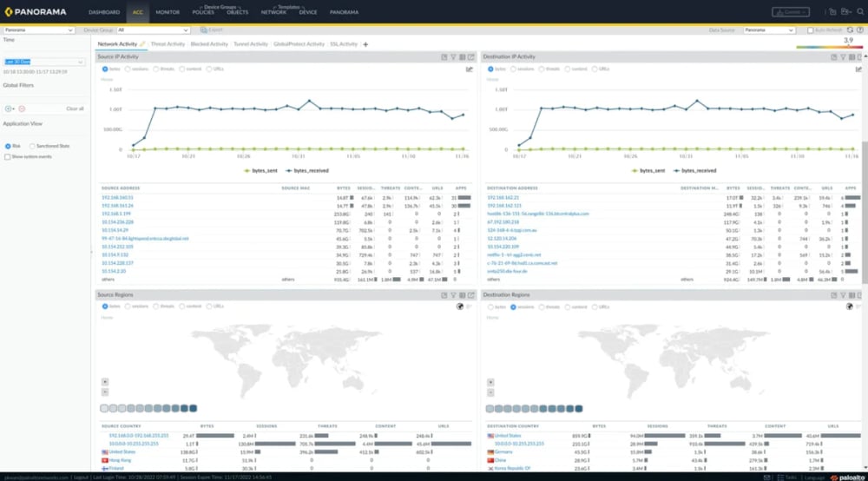Click the add tab plus icon
868x481 pixels.
click(365, 44)
